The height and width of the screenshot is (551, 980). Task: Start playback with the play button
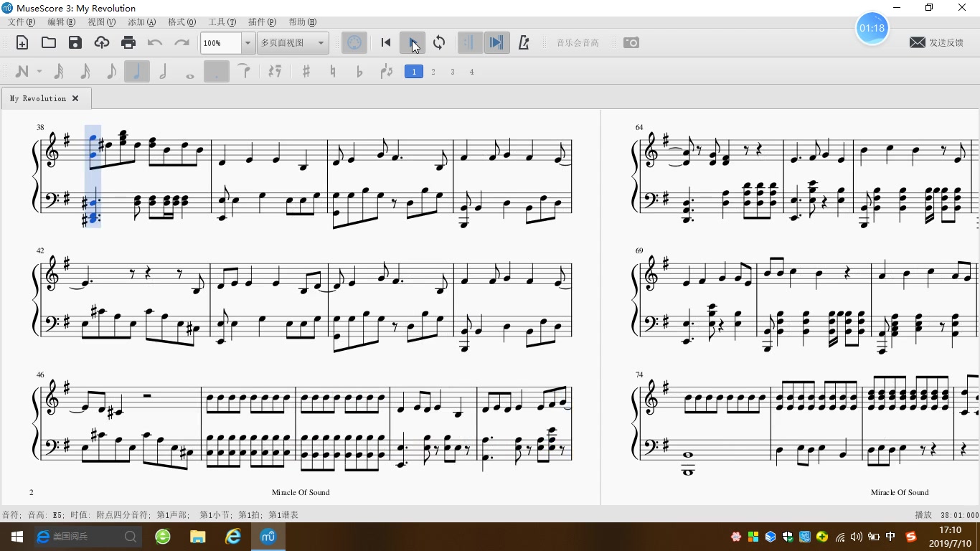pos(413,43)
